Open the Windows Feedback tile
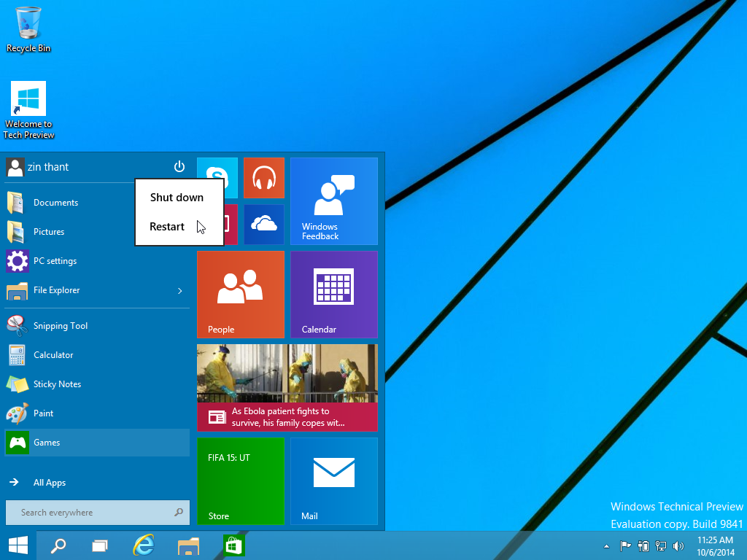747x560 pixels. 333,201
